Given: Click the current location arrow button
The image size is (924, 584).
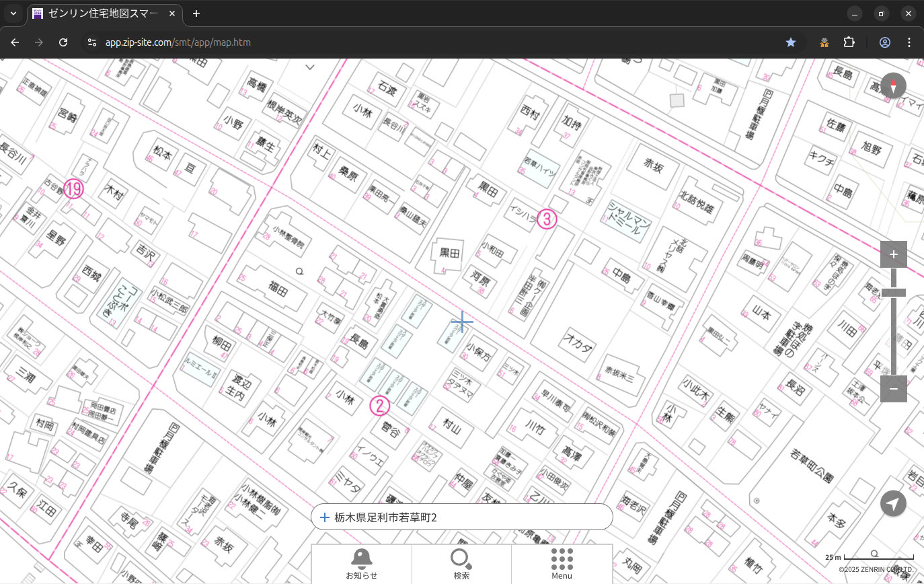Looking at the screenshot, I should [x=893, y=503].
